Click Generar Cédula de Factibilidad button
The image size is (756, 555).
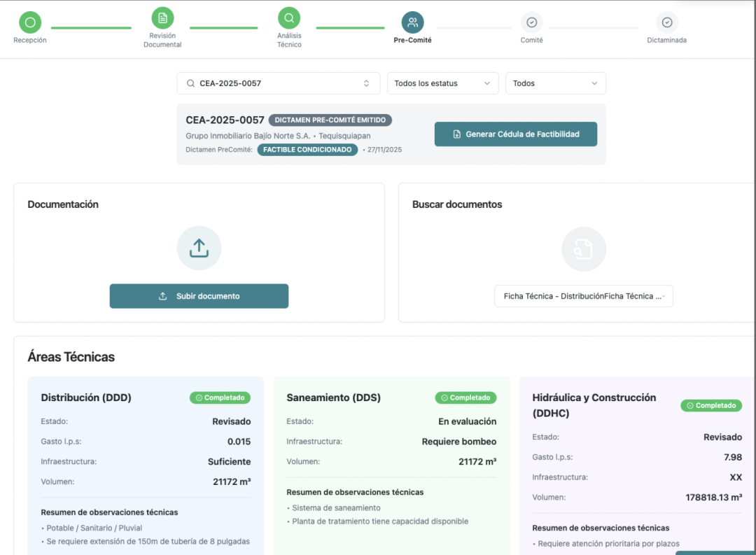tap(515, 134)
